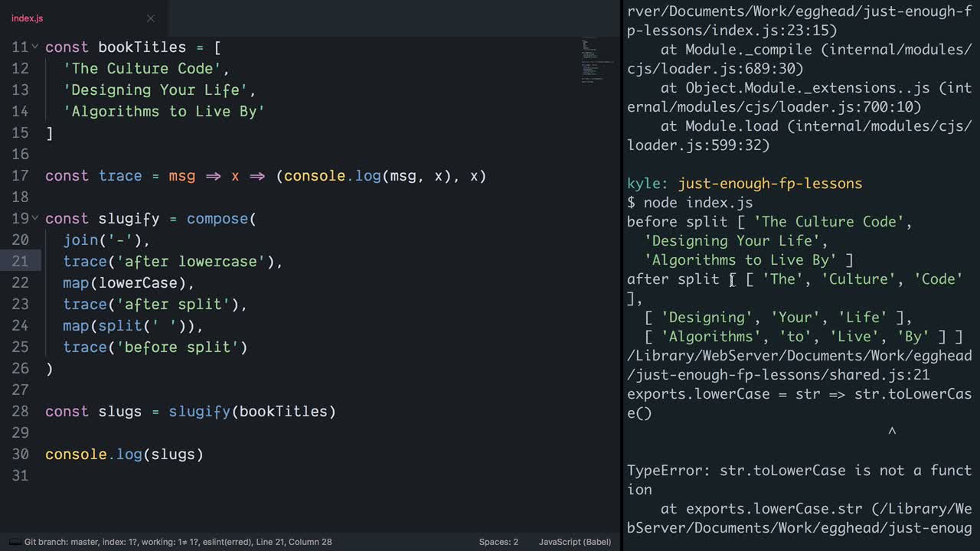
Task: Click console.log(slugs) on line 30
Action: (124, 455)
